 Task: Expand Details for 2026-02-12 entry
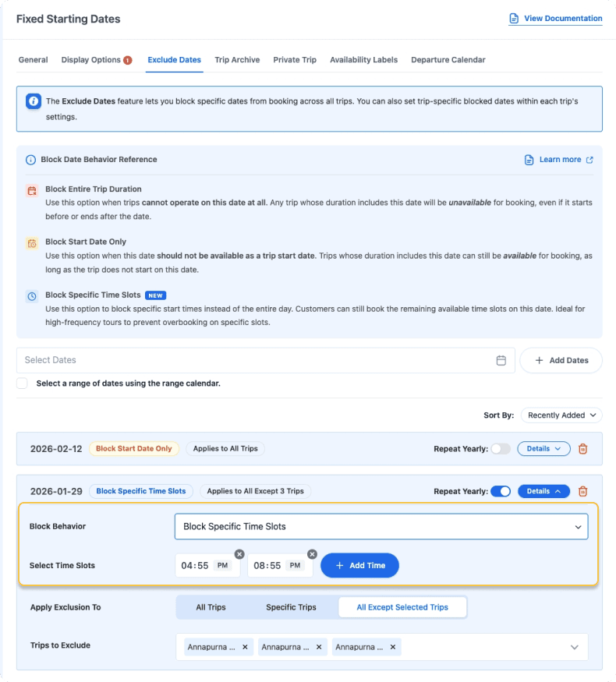543,448
